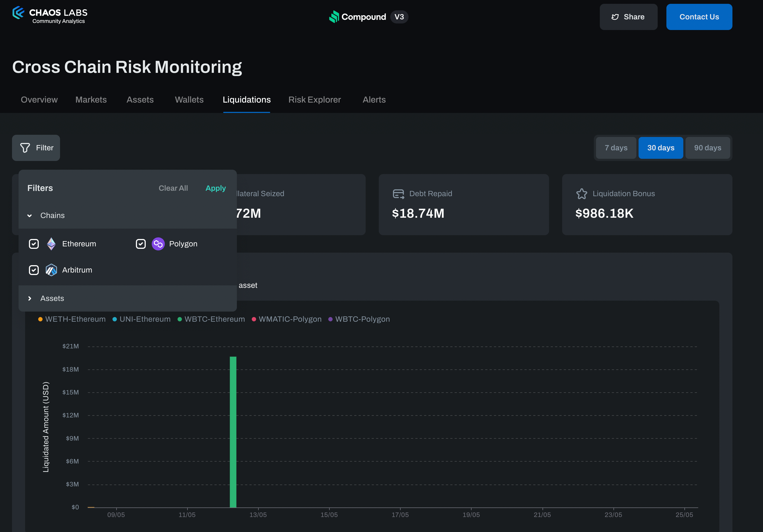This screenshot has height=532, width=763.
Task: Click the Chaos Labs logo icon
Action: pyautogui.click(x=19, y=13)
